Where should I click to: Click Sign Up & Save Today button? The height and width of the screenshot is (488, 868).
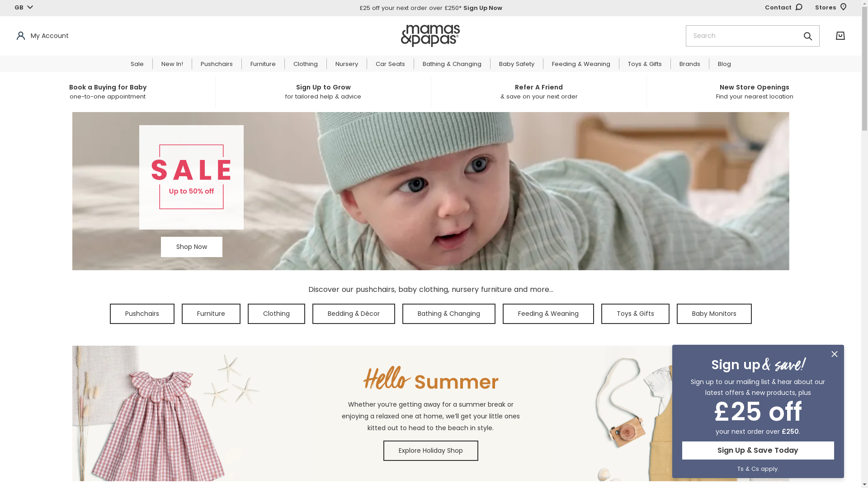point(758,450)
